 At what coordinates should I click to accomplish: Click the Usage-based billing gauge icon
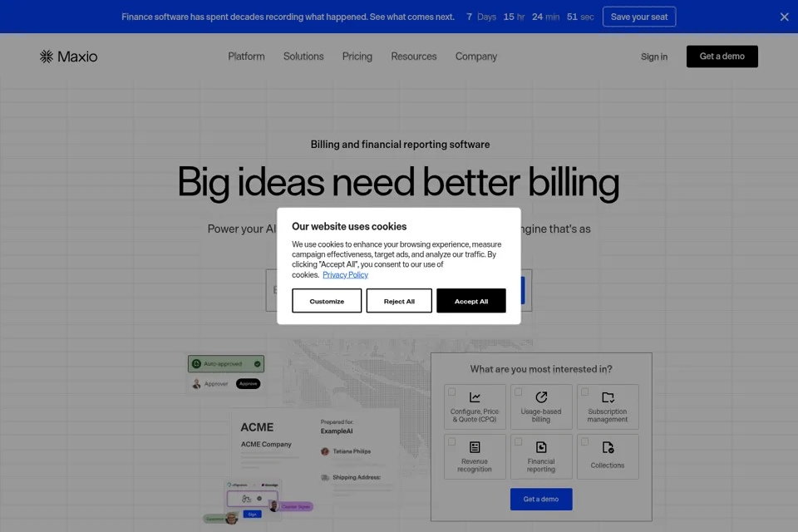(x=541, y=397)
